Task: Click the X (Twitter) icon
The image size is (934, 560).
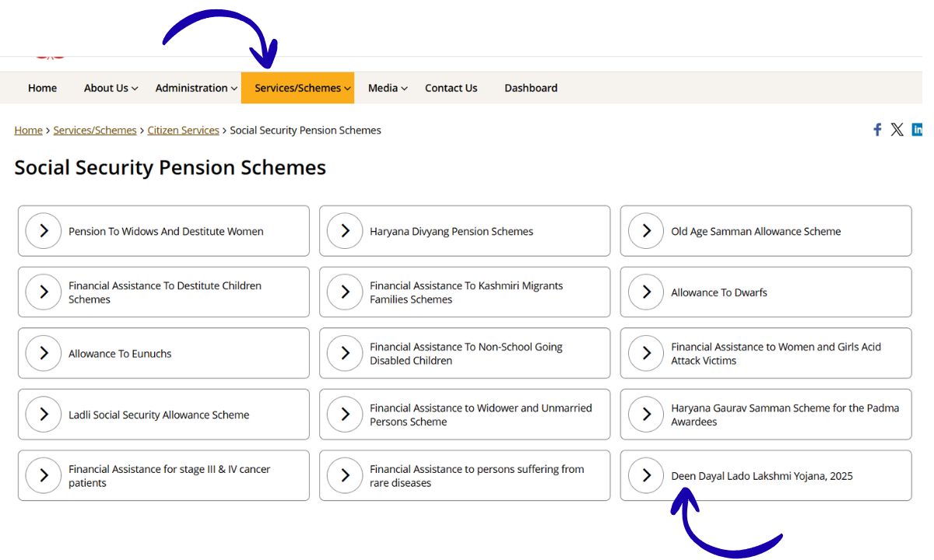Action: tap(897, 130)
